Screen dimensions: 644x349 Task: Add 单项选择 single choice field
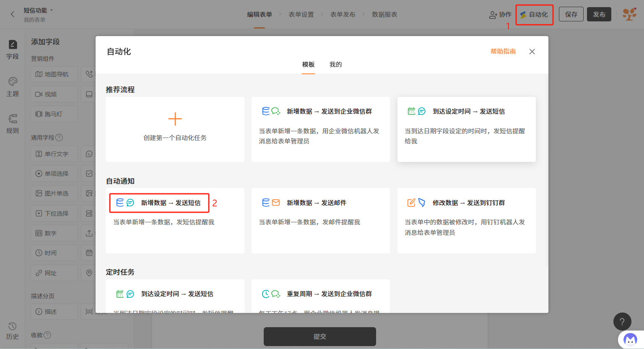tap(55, 174)
